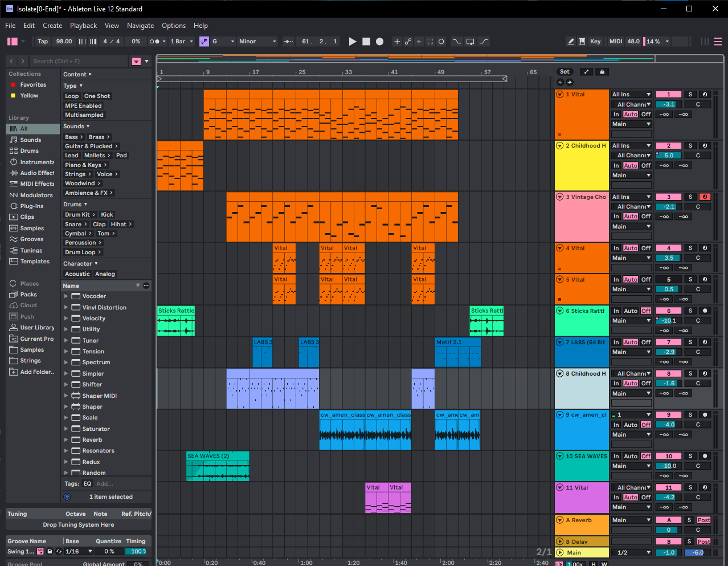
Task: Click the timeline lock icon next to Set
Action: 602,72
